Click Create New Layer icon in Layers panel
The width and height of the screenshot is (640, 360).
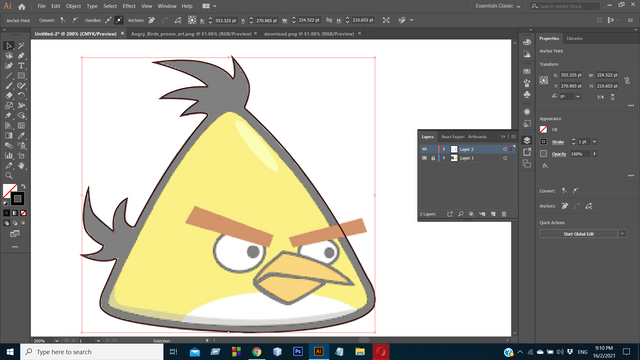tap(493, 214)
